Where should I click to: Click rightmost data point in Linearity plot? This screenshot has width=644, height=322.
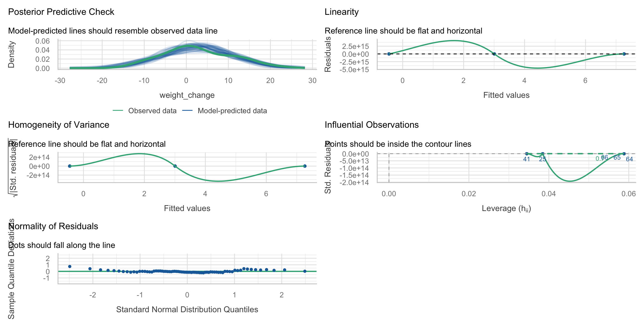(x=624, y=54)
